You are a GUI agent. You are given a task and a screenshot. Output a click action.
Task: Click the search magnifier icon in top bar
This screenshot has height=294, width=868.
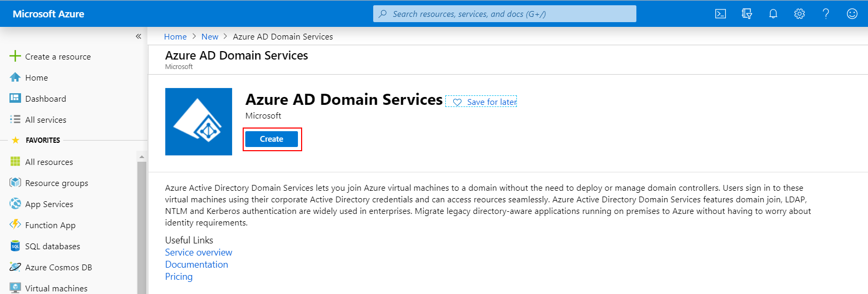point(383,14)
